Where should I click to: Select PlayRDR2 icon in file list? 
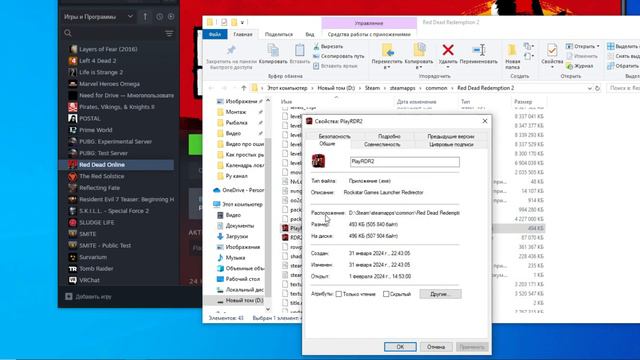[x=285, y=228]
